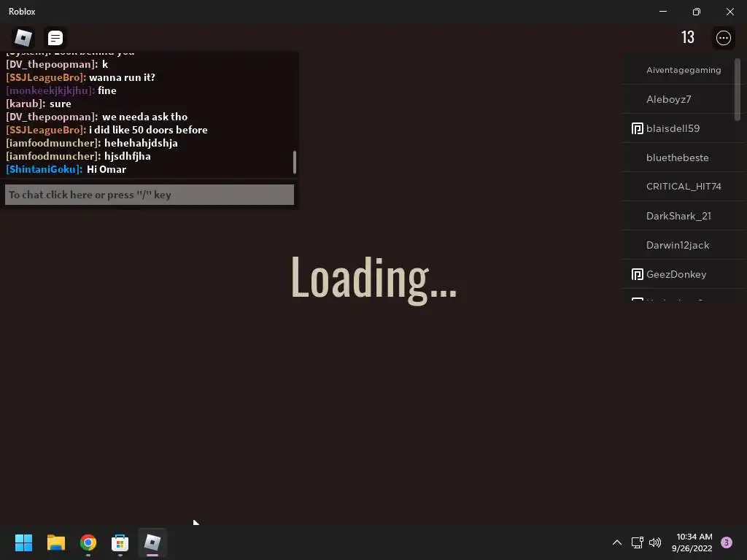Select player blaisdell59 in list
Screen dimensions: 747x560
(x=683, y=128)
